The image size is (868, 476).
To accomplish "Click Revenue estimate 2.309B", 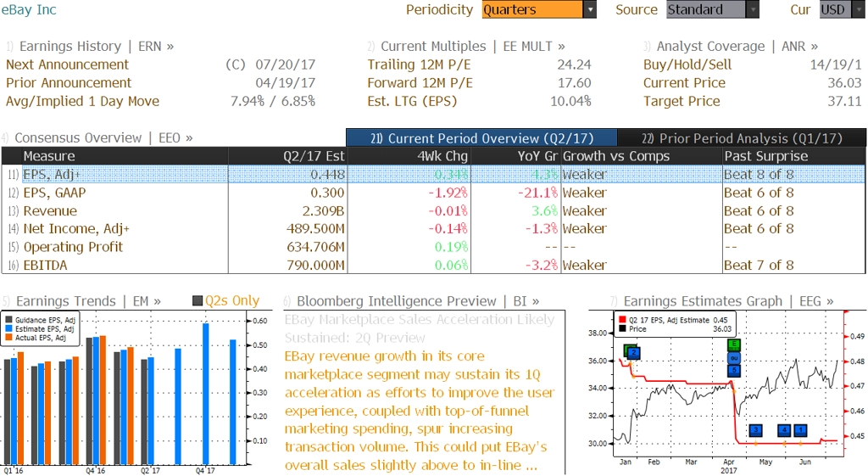I will point(323,211).
